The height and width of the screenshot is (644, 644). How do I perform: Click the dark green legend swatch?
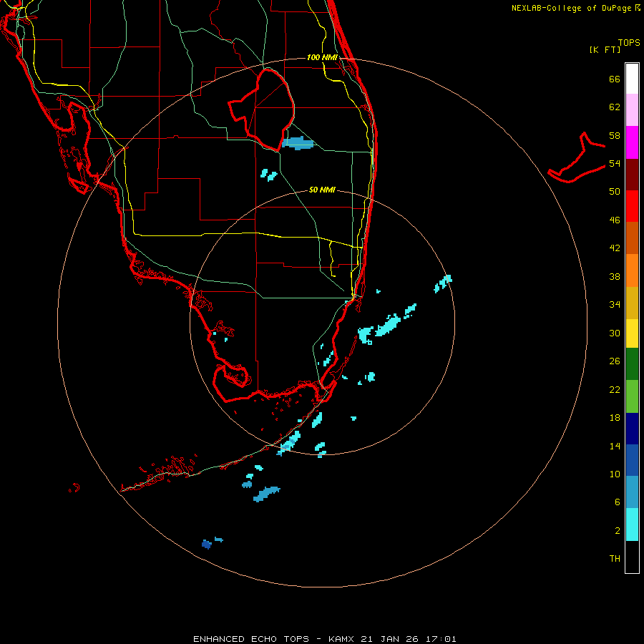coord(632,364)
